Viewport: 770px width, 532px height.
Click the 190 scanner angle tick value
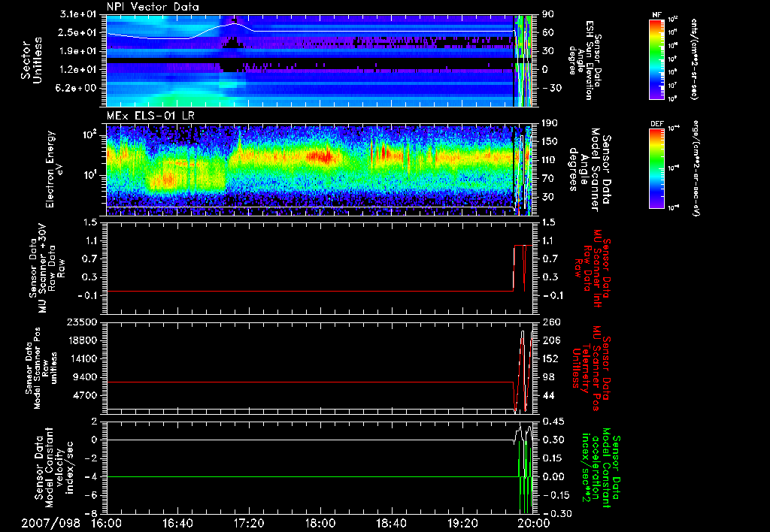550,123
